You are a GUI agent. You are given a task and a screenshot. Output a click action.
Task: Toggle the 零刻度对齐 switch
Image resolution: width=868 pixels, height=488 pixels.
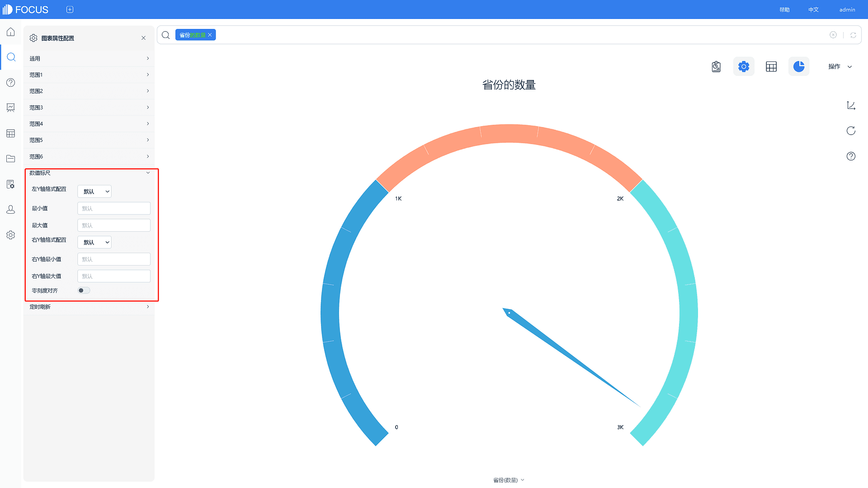coord(84,290)
